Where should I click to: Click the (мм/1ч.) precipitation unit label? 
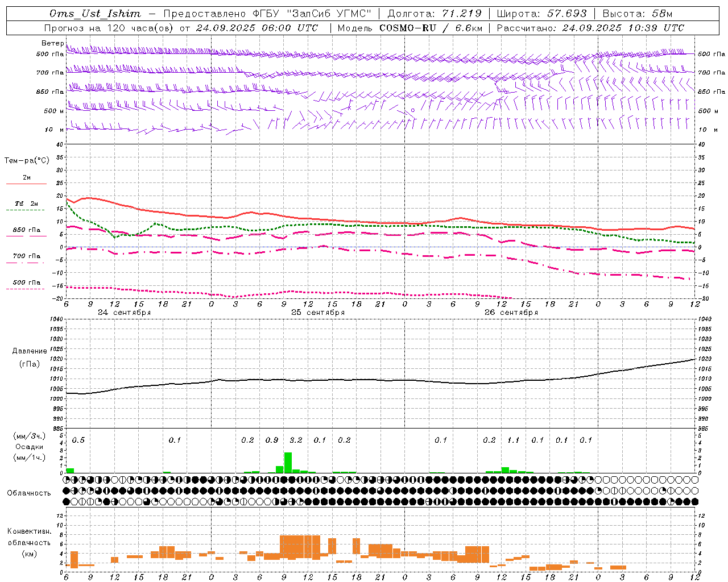(x=30, y=458)
